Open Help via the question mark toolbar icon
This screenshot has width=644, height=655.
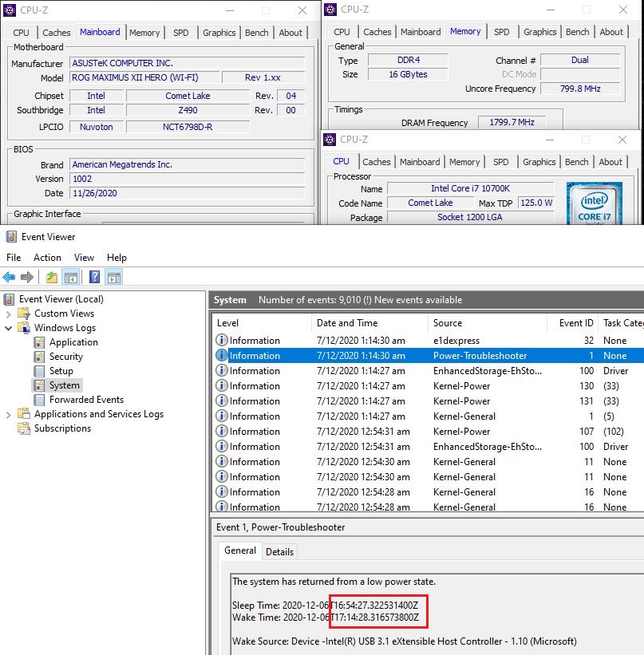(94, 277)
